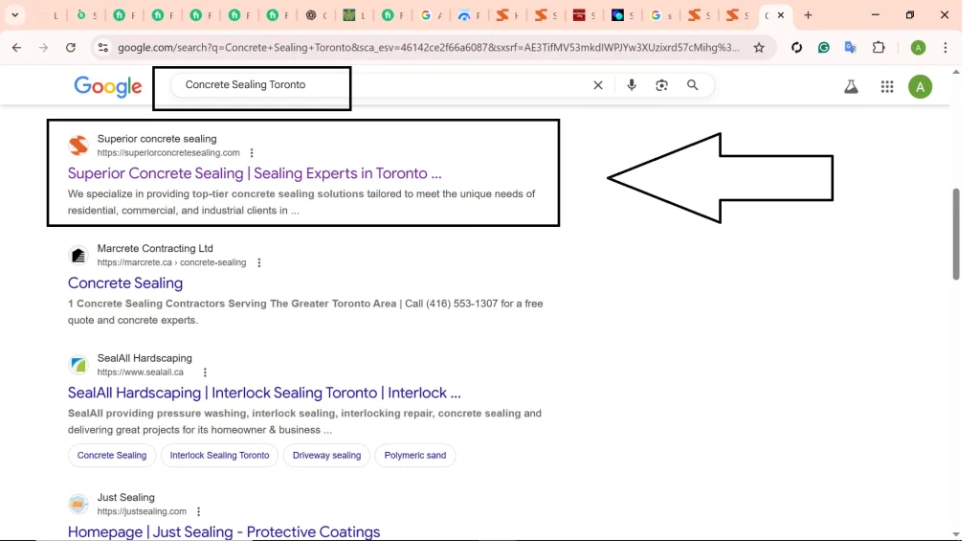Click the circular sync extension icon
The height and width of the screenshot is (541, 980).
796,48
